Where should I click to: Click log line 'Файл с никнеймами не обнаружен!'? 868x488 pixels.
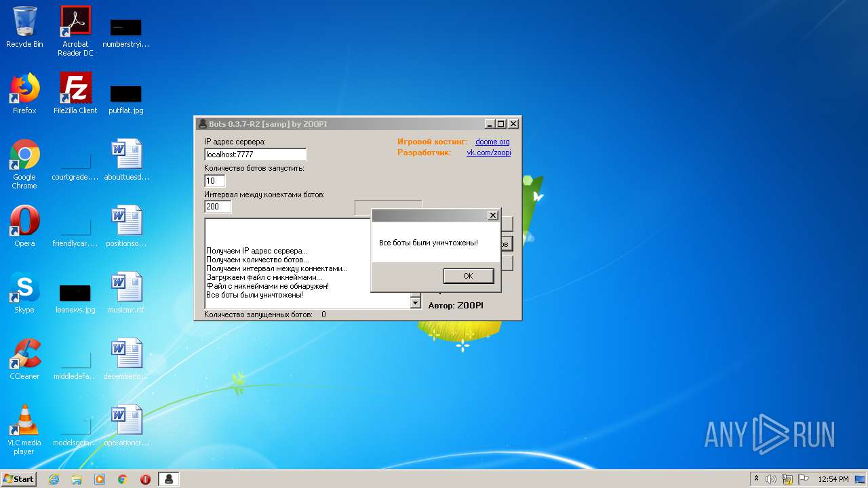[267, 286]
